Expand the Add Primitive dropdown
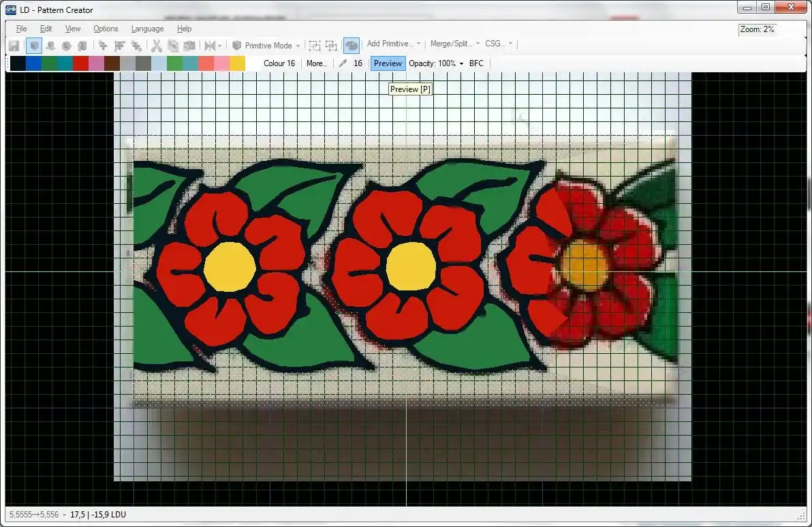The width and height of the screenshot is (812, 527). point(418,44)
